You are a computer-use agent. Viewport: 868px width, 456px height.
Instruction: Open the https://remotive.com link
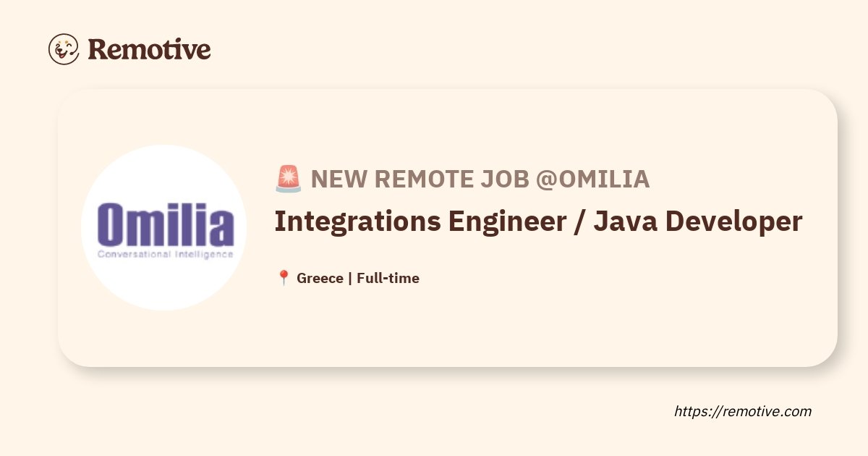pos(743,411)
